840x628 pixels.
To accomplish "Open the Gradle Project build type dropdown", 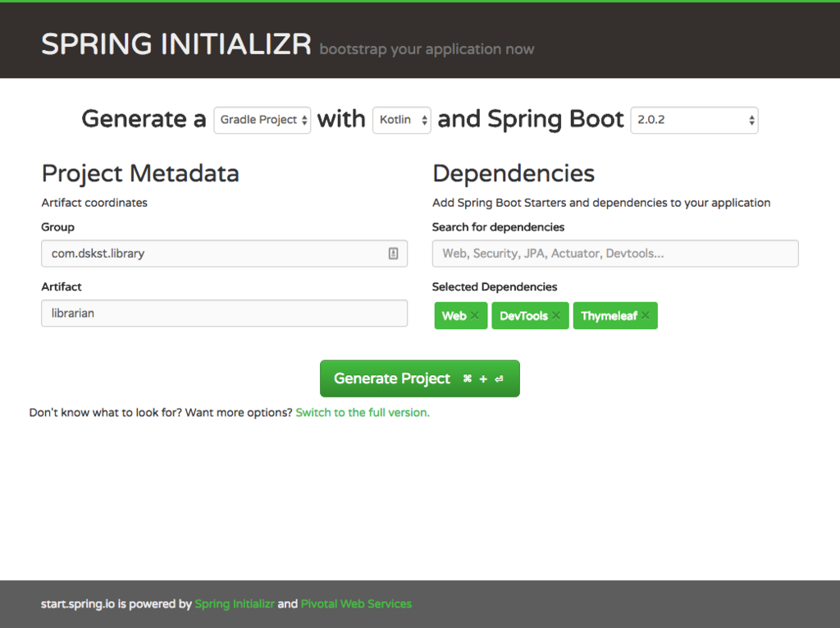I will point(262,120).
